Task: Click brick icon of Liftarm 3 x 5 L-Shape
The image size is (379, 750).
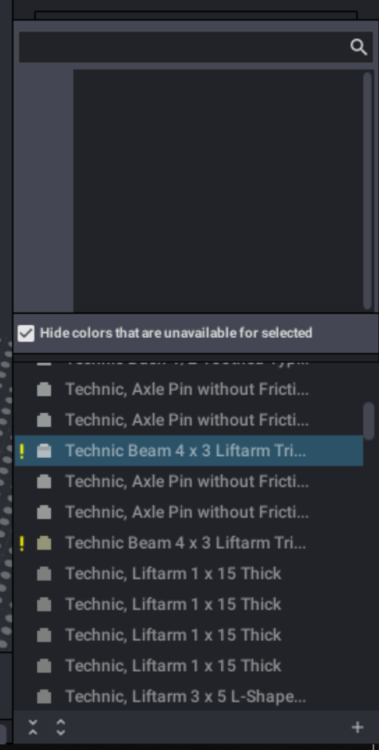Action: tap(44, 696)
